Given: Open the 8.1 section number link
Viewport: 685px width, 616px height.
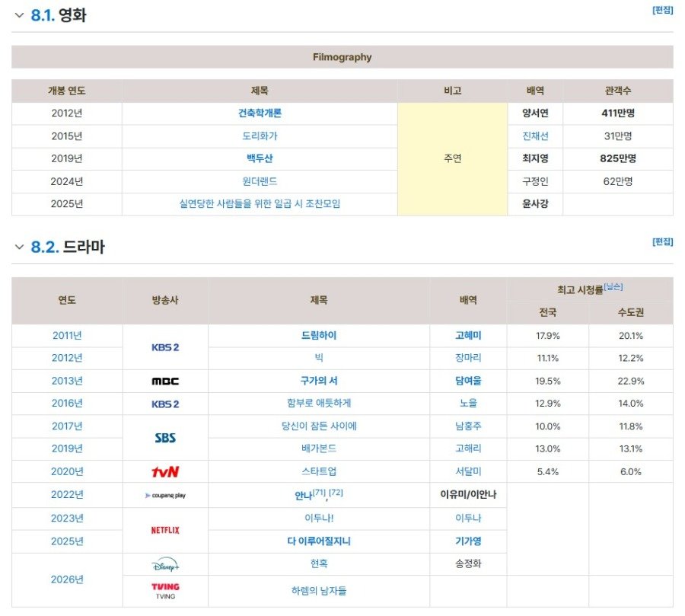Looking at the screenshot, I should (x=43, y=15).
